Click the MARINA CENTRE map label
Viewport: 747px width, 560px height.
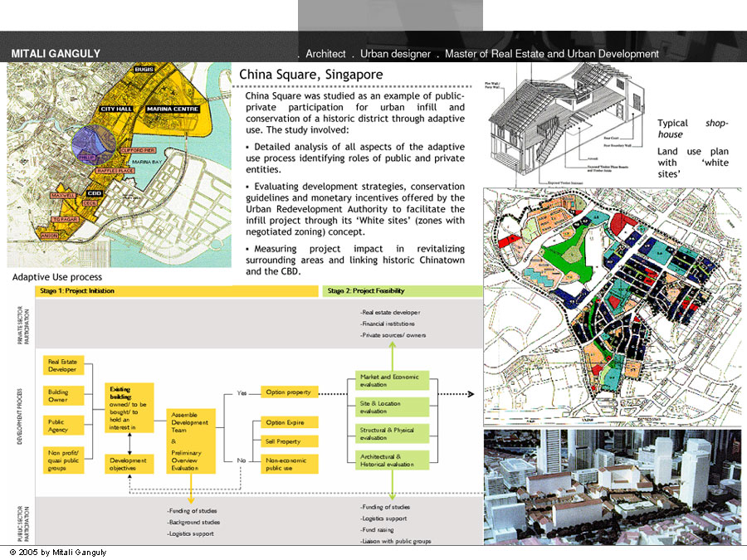tap(173, 109)
